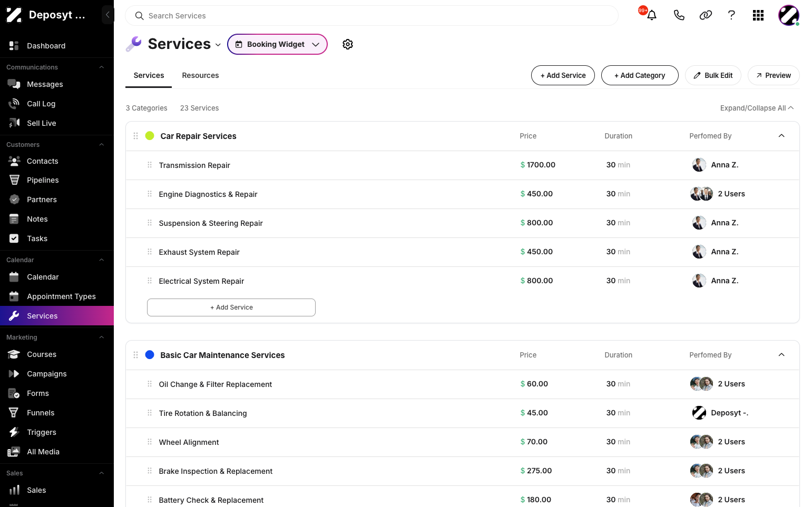Open All Media in sidebar
This screenshot has width=812, height=507.
[x=57, y=452]
